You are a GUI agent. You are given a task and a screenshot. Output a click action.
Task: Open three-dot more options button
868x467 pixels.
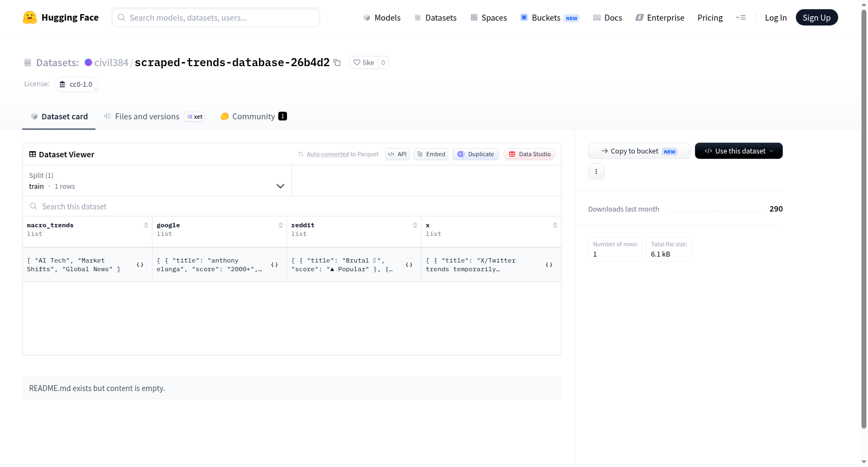(x=596, y=171)
